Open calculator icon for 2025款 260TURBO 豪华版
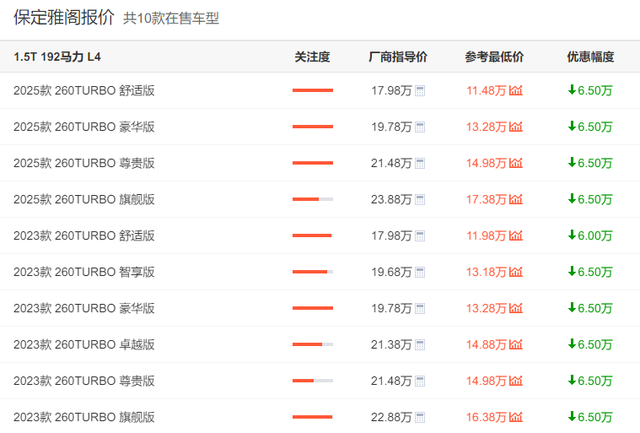This screenshot has width=640, height=433. (x=420, y=127)
